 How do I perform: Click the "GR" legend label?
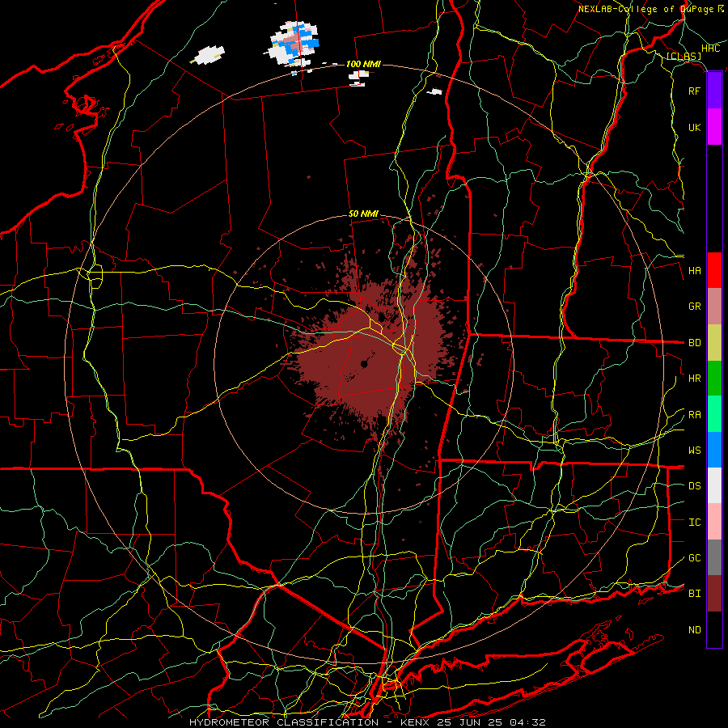coord(694,307)
